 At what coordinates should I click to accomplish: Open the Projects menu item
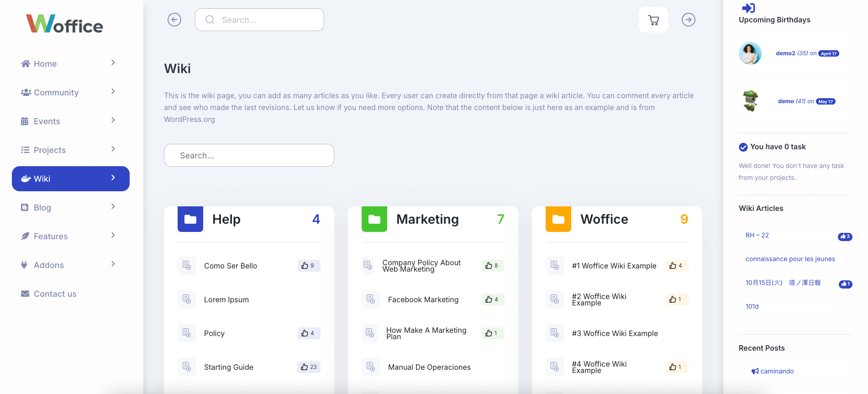pyautogui.click(x=71, y=150)
